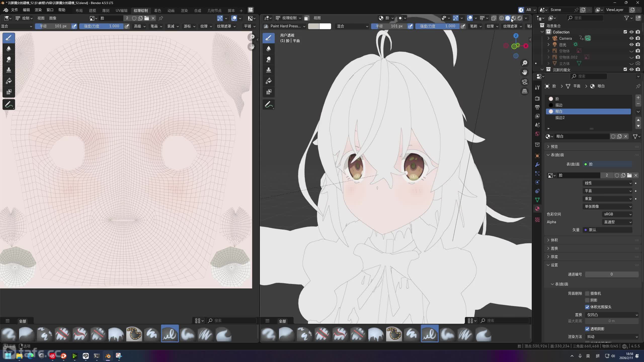Switch to the UV编辑 workspace tab
This screenshot has height=362, width=644.
(122, 10)
